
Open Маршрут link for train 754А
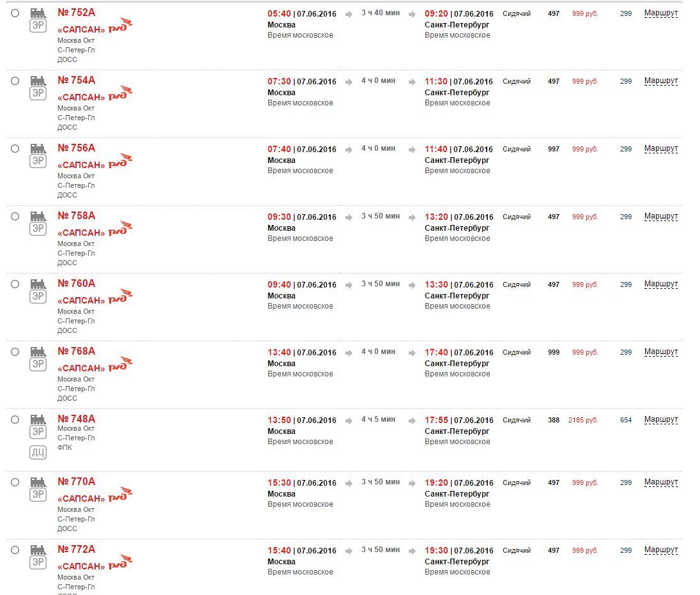tap(661, 81)
